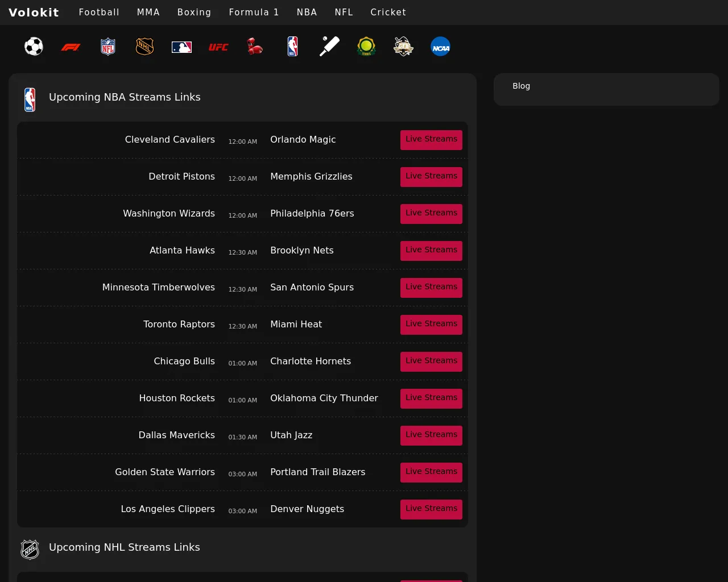Open Live Streams for Cavaliers vs Magic

[431, 140]
